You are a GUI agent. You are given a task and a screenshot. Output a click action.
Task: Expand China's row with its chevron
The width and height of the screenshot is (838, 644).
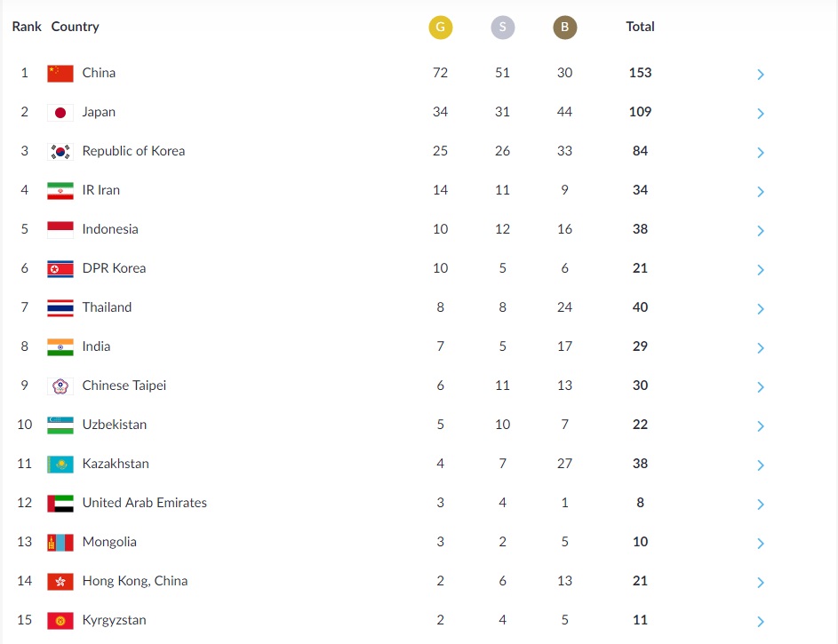pos(761,75)
